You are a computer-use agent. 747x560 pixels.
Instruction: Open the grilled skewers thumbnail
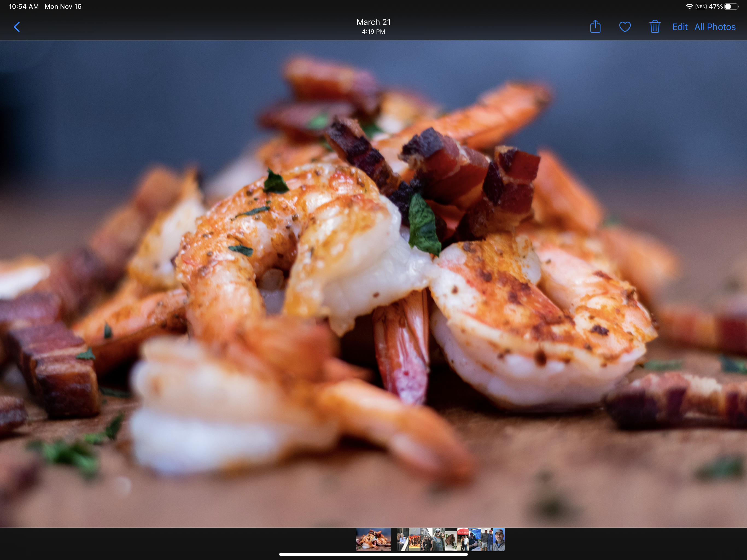tap(415, 540)
